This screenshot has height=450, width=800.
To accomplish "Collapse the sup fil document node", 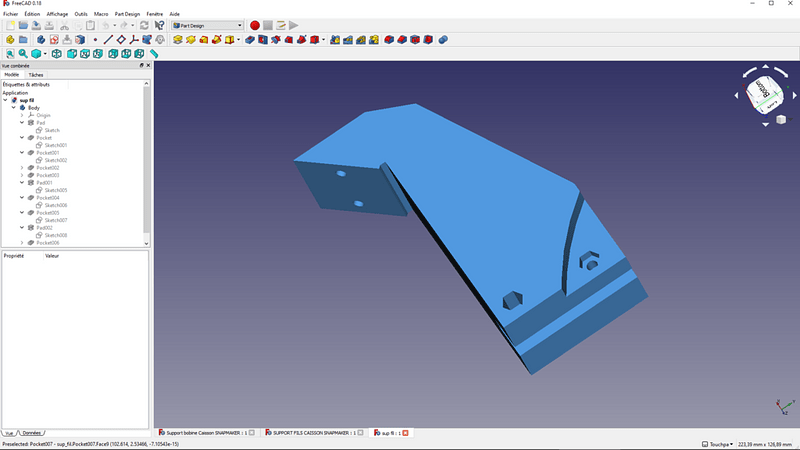I will 6,101.
